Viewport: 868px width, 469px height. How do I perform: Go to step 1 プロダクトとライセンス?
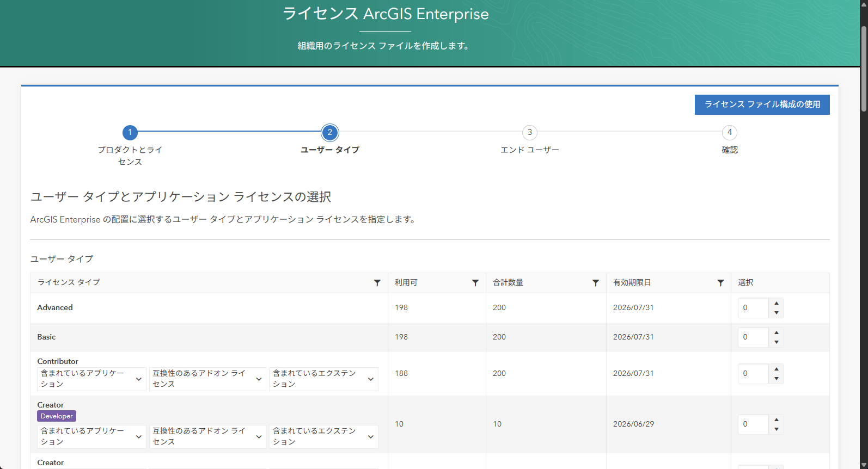coord(130,132)
